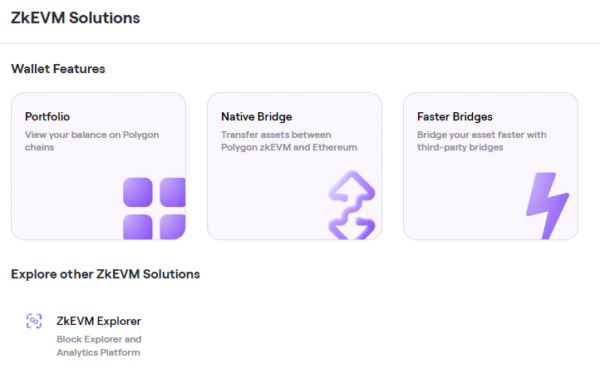Image resolution: width=600 pixels, height=374 pixels.
Task: Click the upward arrow of Native Bridge icon
Action: 352,186
